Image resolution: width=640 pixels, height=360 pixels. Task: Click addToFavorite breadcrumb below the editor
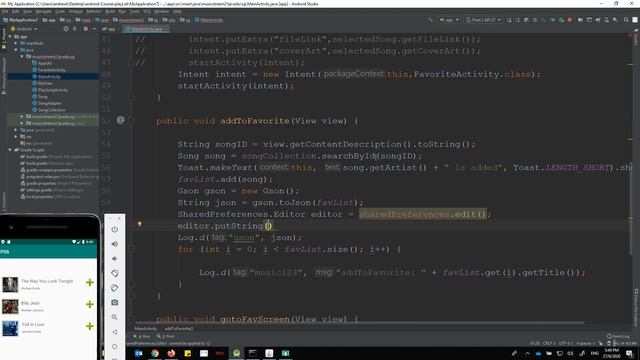tap(179, 329)
